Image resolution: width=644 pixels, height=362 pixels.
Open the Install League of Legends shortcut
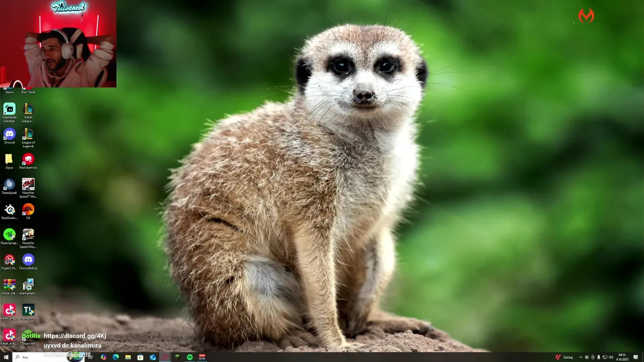point(28,113)
